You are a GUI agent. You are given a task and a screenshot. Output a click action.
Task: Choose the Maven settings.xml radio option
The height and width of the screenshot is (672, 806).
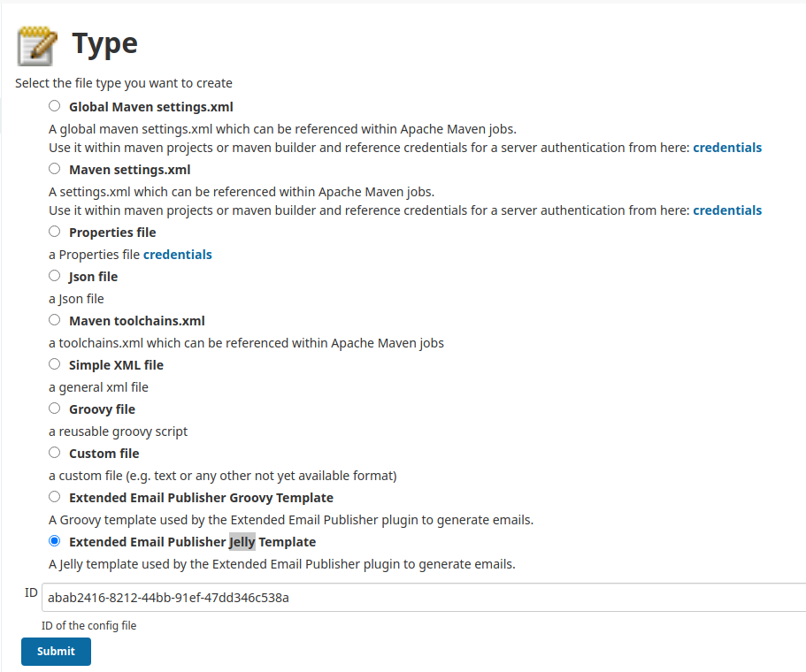[55, 169]
